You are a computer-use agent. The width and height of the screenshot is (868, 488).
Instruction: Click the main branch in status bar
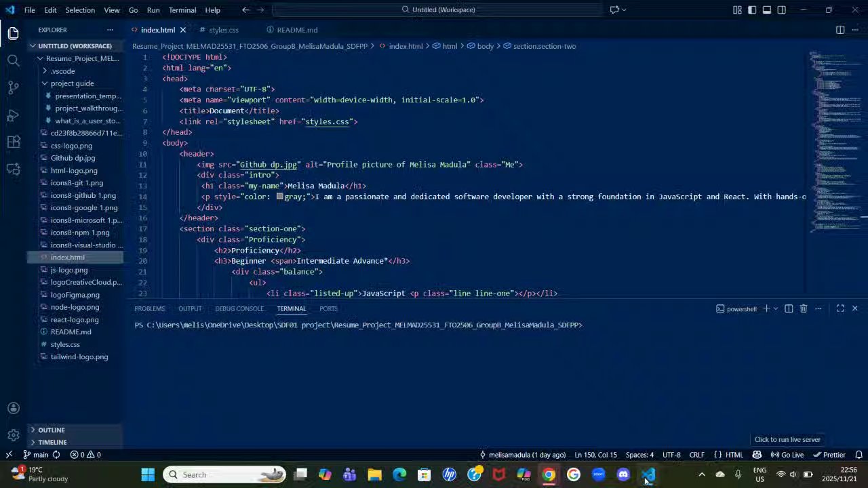35,455
